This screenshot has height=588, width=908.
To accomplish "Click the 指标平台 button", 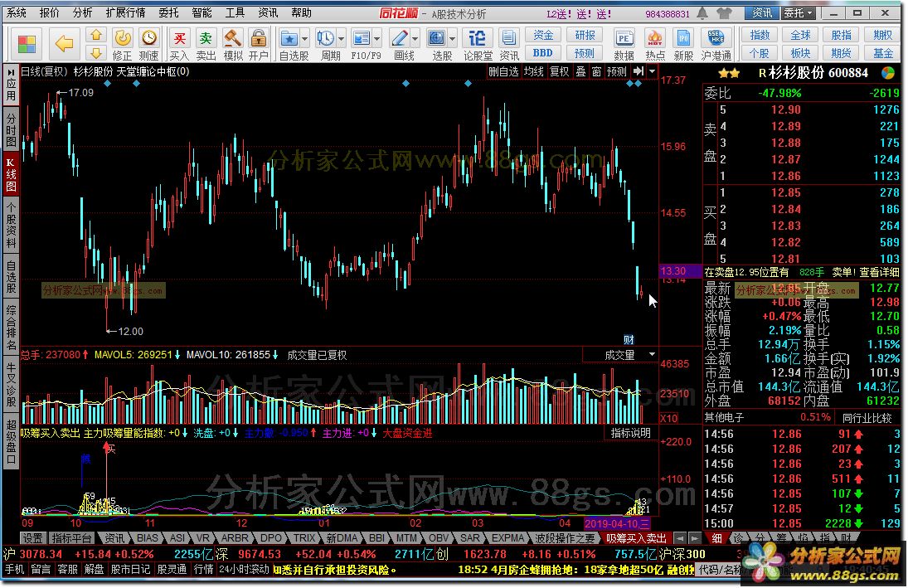I will (71, 538).
